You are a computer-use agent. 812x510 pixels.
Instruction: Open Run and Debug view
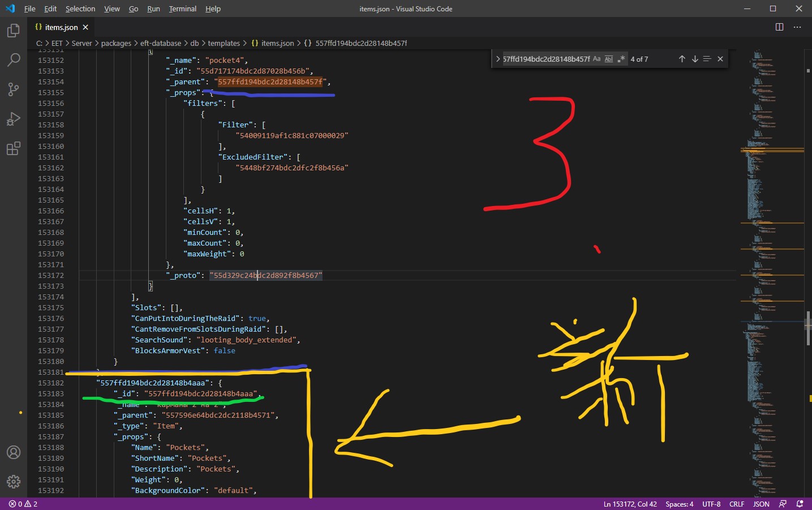point(14,119)
